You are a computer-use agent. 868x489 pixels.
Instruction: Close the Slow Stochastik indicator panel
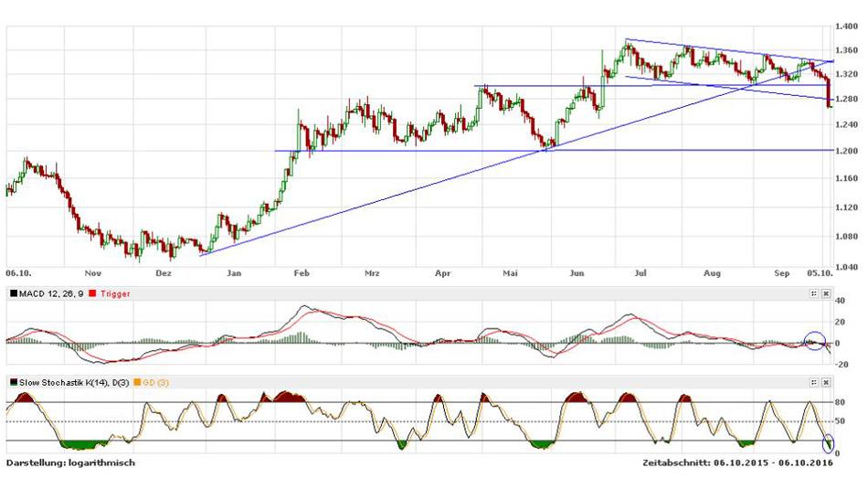pos(825,382)
